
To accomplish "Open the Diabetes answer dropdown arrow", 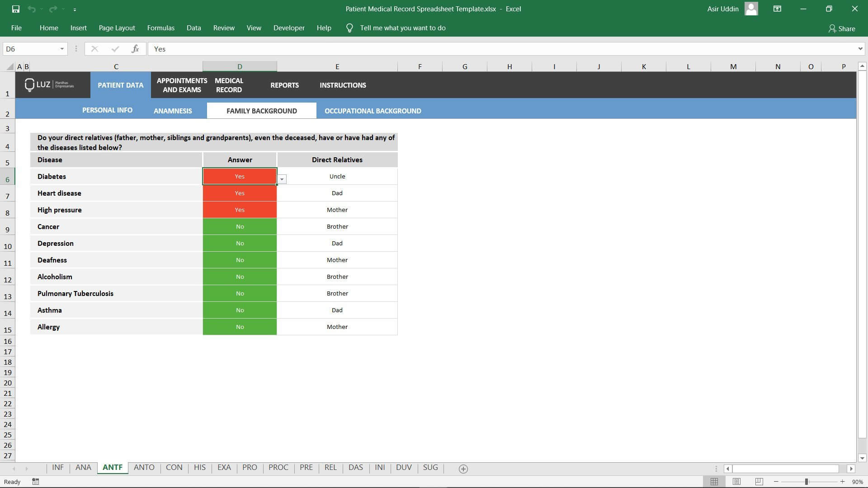I will pyautogui.click(x=282, y=179).
